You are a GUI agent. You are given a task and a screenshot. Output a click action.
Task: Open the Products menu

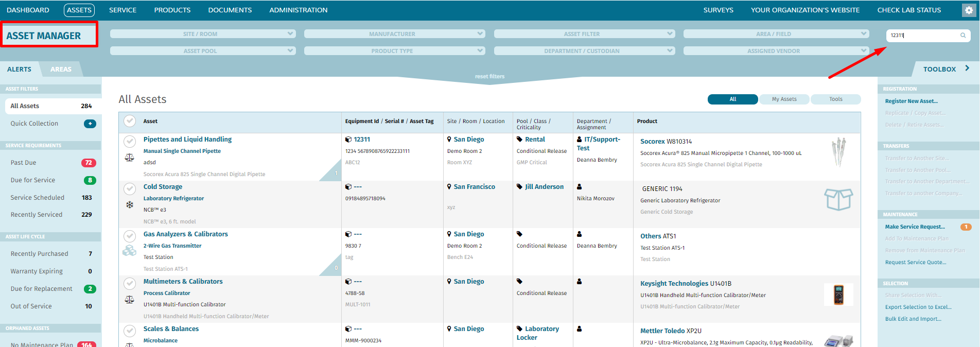pos(172,10)
